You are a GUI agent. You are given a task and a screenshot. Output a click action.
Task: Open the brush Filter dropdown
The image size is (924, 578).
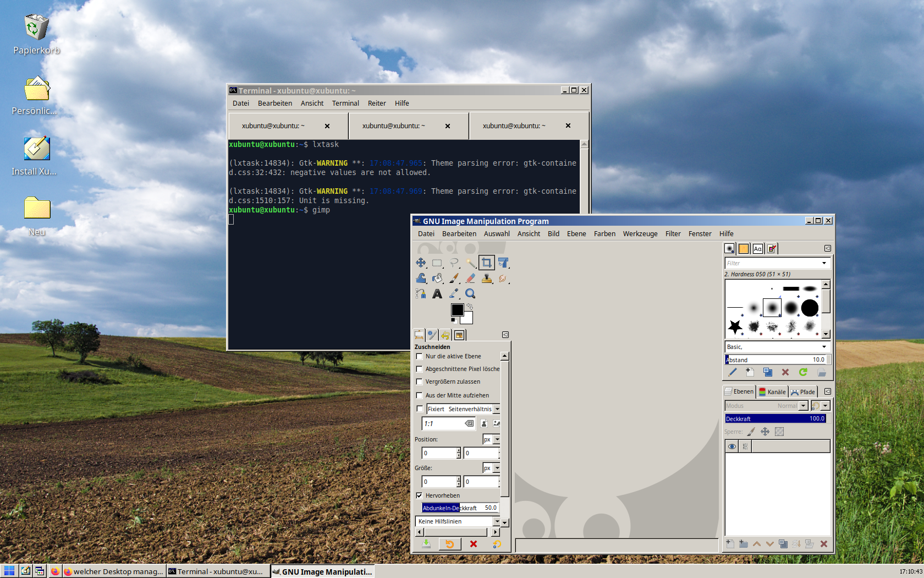pyautogui.click(x=778, y=263)
